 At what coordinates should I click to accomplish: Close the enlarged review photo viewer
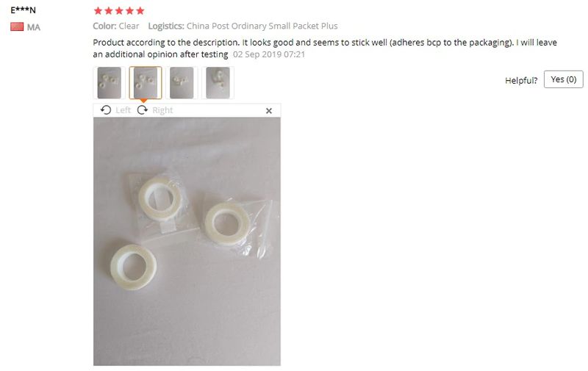click(x=269, y=111)
